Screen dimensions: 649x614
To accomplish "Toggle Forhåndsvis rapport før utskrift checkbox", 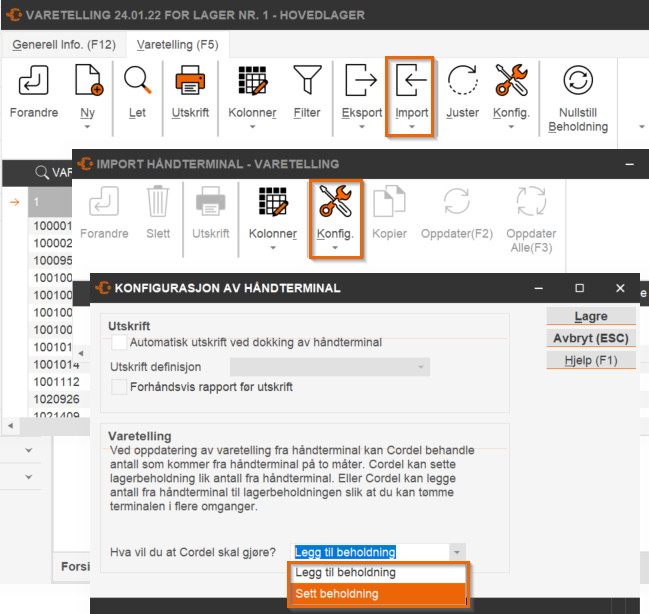I will pos(119,387).
